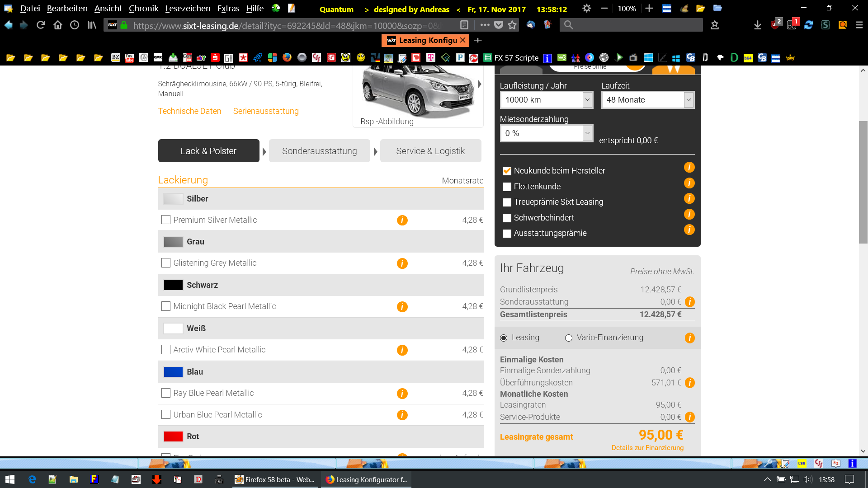Open the Technische Daten link
Viewport: 868px width, 488px height.
[189, 111]
